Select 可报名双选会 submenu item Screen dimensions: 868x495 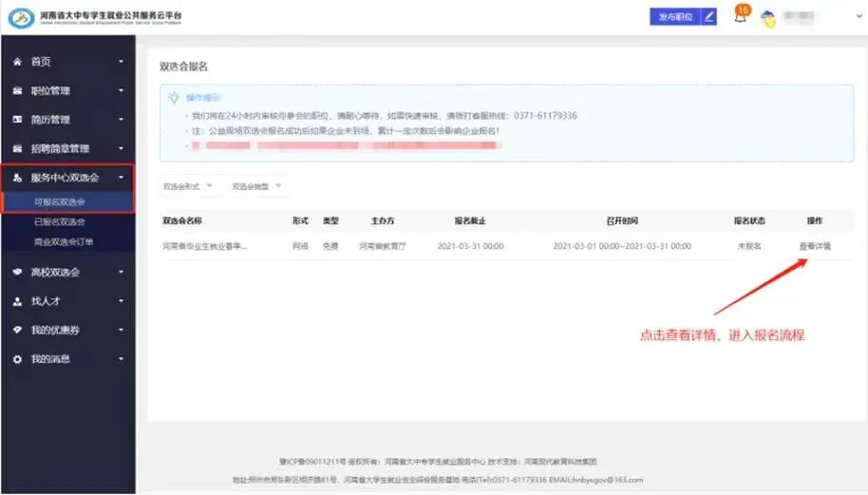point(59,201)
